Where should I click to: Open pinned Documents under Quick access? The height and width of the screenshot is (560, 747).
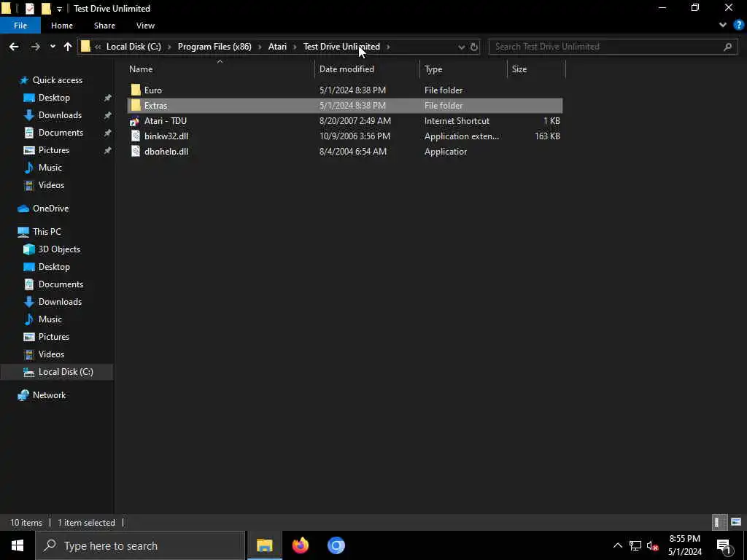[61, 133]
